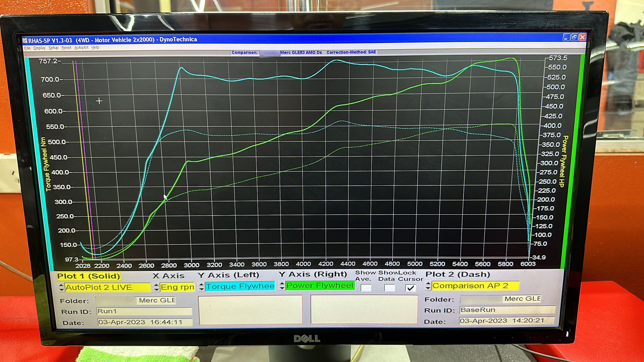Image resolution: width=644 pixels, height=362 pixels.
Task: Toggle the Show Data checkbox
Action: pos(389,288)
